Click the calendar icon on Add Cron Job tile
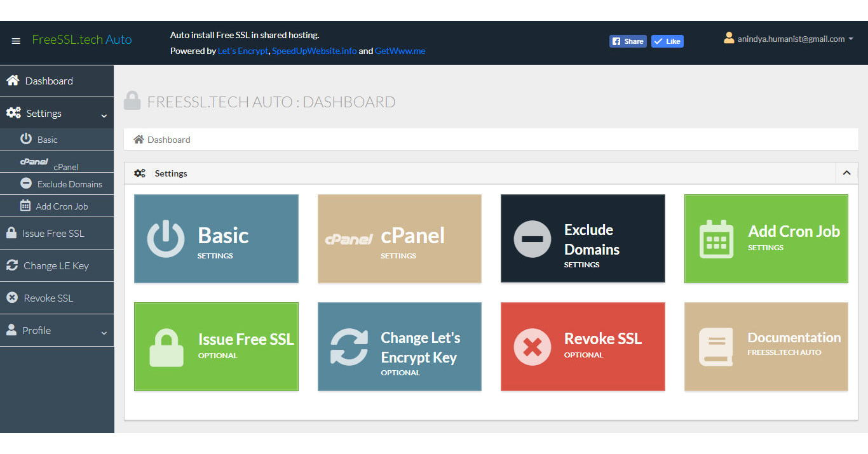 point(716,239)
